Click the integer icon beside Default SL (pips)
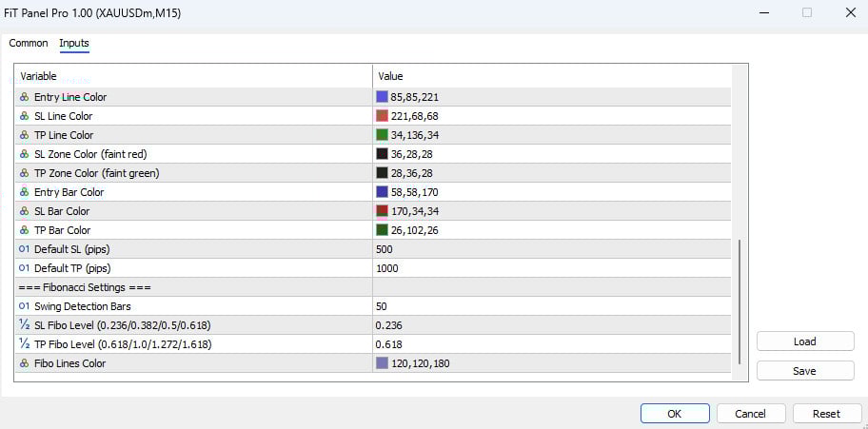This screenshot has width=868, height=429. (25, 249)
